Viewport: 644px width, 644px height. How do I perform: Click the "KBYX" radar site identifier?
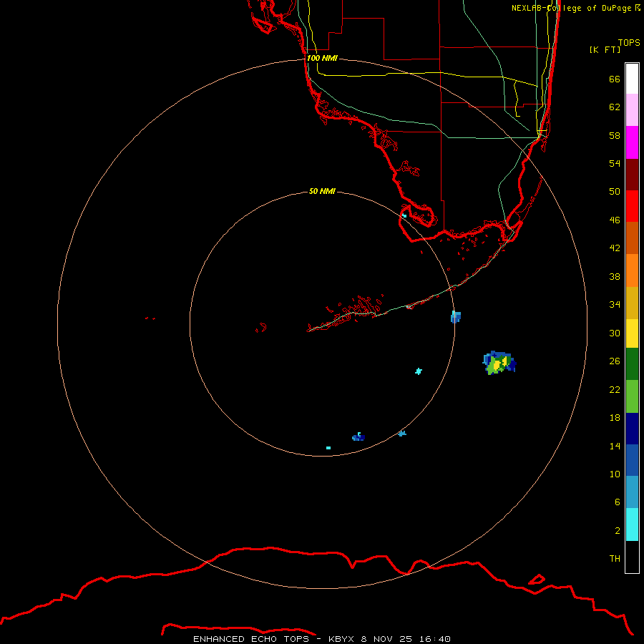[341, 639]
